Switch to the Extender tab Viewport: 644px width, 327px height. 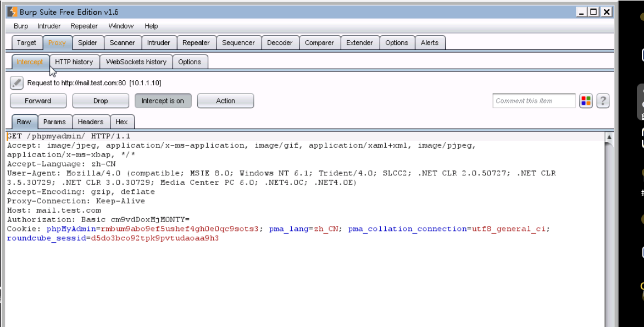tap(360, 43)
